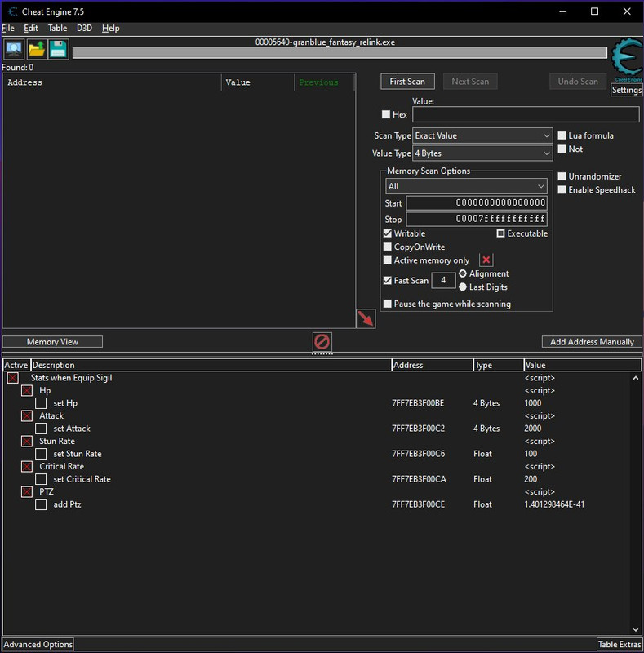The width and height of the screenshot is (644, 653).
Task: Click the address list scroll down arrow
Action: pos(636,629)
